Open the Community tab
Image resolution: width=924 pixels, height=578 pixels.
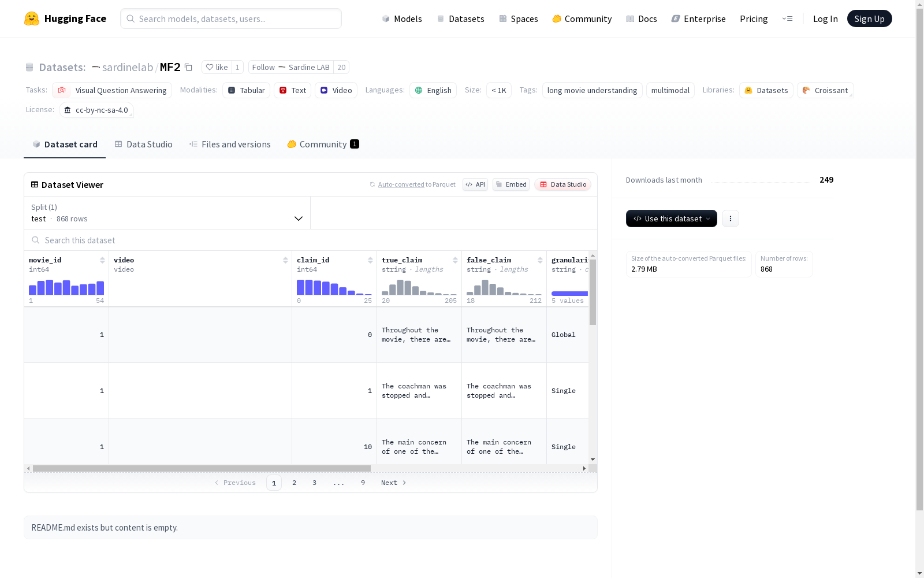[x=323, y=144]
